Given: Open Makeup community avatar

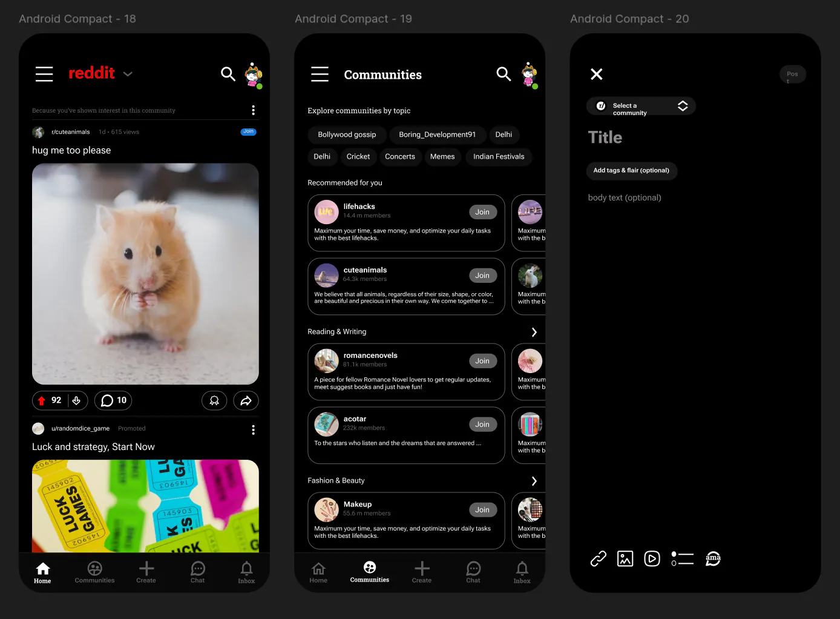Looking at the screenshot, I should [326, 510].
